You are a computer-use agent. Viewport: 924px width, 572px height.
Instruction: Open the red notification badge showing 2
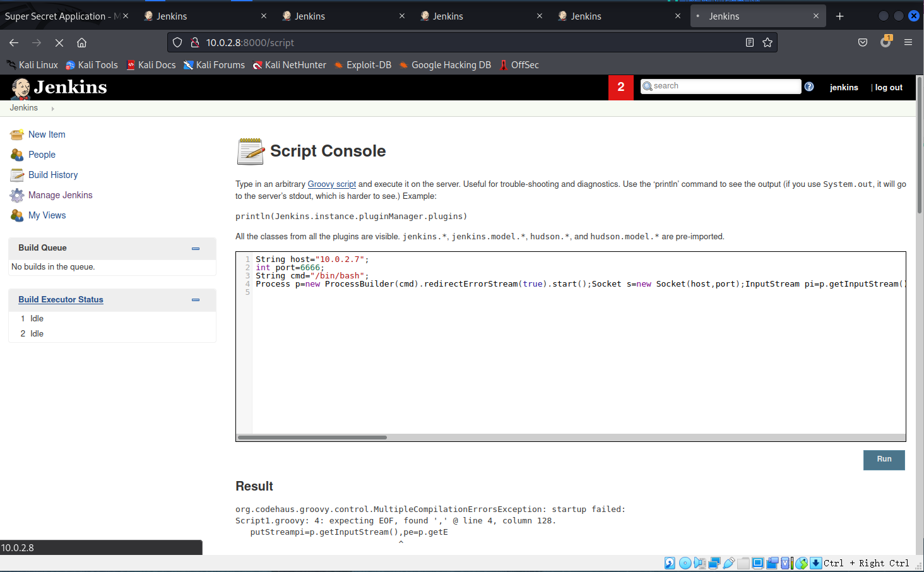621,87
